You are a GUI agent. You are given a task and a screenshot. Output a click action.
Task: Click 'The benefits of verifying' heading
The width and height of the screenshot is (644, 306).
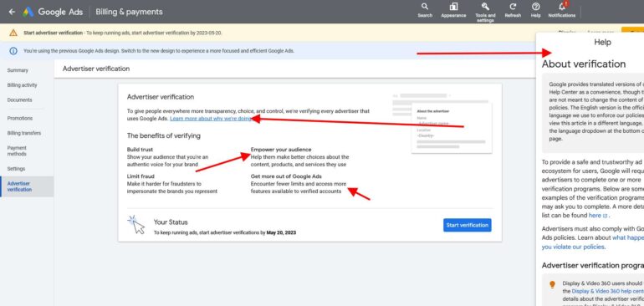pyautogui.click(x=163, y=135)
